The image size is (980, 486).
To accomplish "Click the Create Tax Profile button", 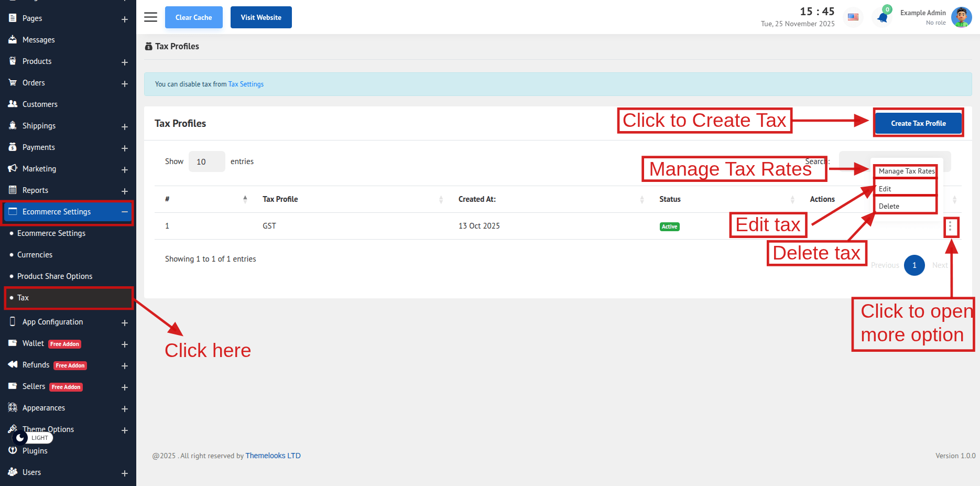I will pos(918,123).
